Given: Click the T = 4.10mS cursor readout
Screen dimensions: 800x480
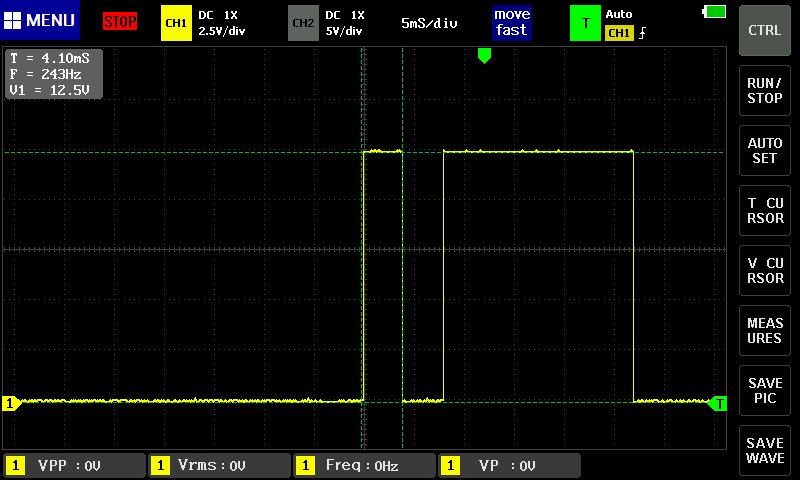Looking at the screenshot, I should coord(49,58).
